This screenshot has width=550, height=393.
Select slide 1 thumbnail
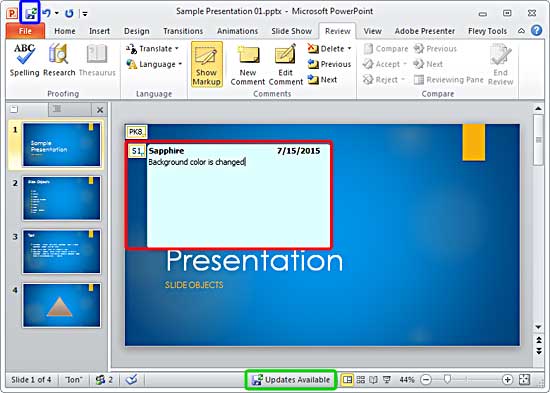[x=62, y=145]
